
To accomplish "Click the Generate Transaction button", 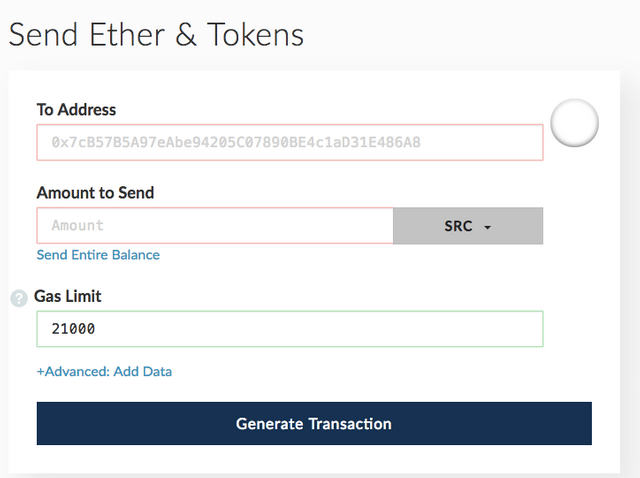I will pos(314,423).
